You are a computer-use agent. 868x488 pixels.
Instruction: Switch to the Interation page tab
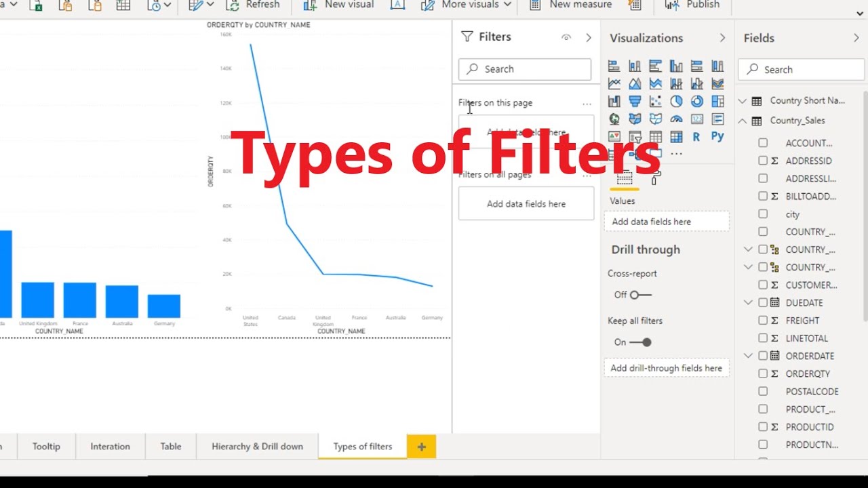pos(110,447)
